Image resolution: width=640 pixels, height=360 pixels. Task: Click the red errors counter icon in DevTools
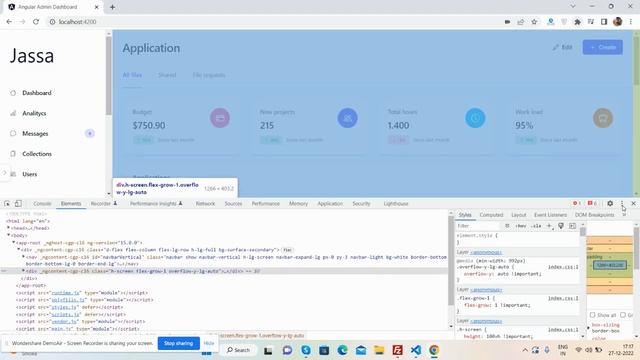(x=576, y=203)
